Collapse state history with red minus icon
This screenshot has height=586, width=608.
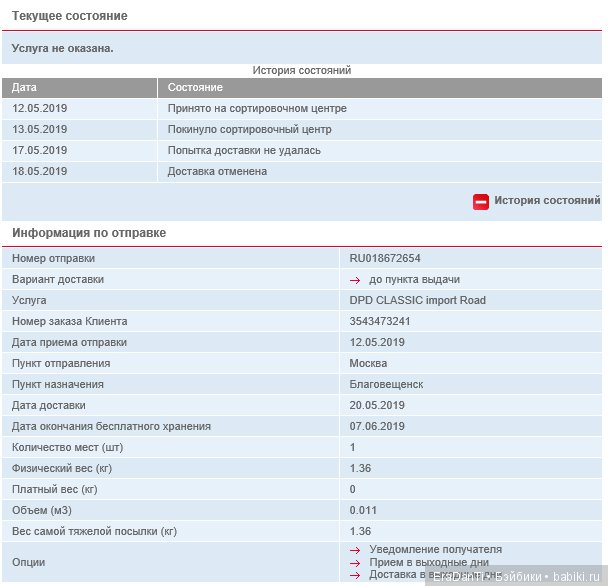(481, 201)
